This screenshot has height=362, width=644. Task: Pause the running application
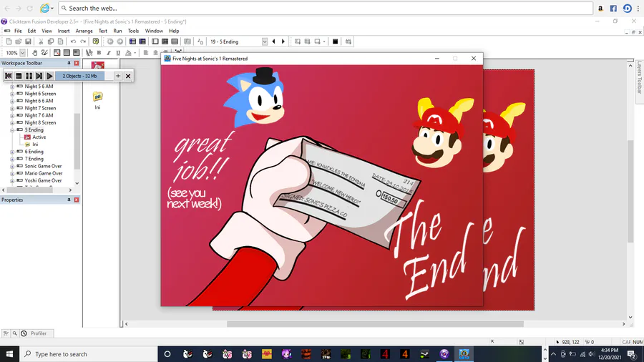click(x=29, y=76)
